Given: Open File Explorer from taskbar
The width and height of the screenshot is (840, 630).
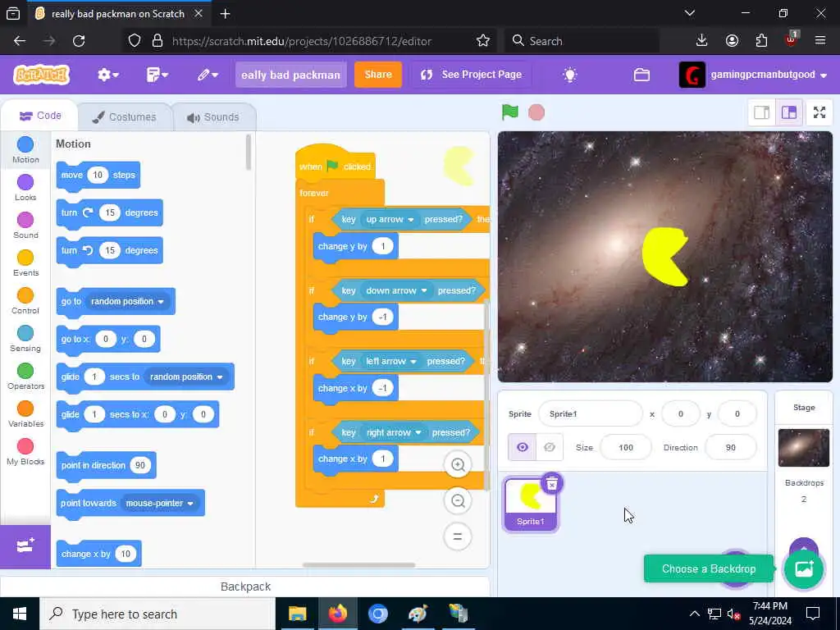Looking at the screenshot, I should tap(297, 614).
